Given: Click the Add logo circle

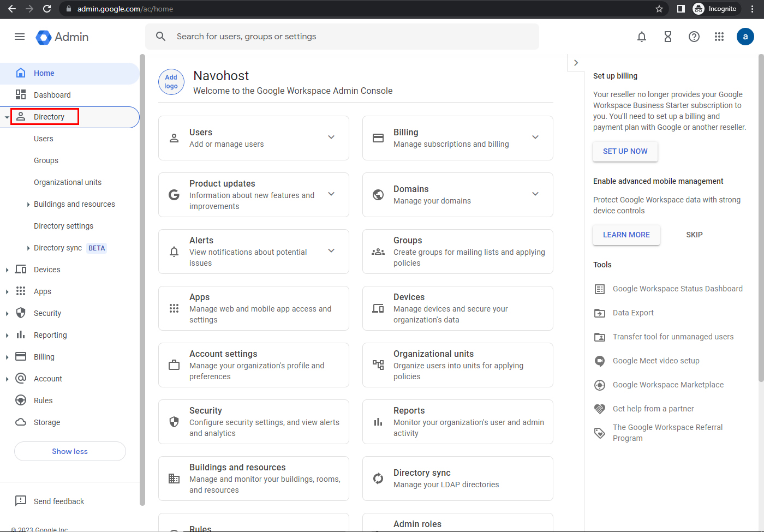Looking at the screenshot, I should tap(171, 82).
